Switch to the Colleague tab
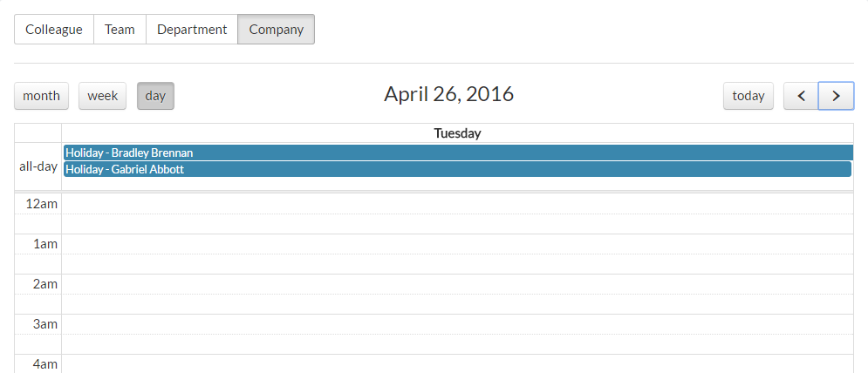868x373 pixels. click(x=54, y=29)
